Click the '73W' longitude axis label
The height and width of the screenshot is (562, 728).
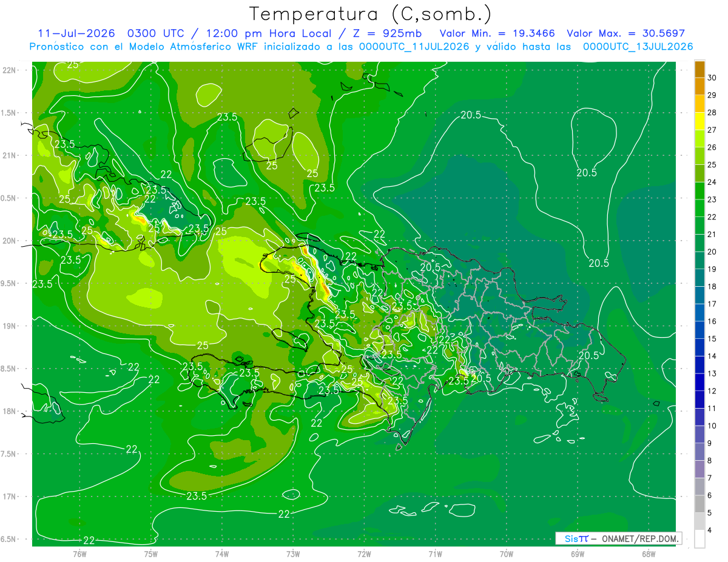293,554
